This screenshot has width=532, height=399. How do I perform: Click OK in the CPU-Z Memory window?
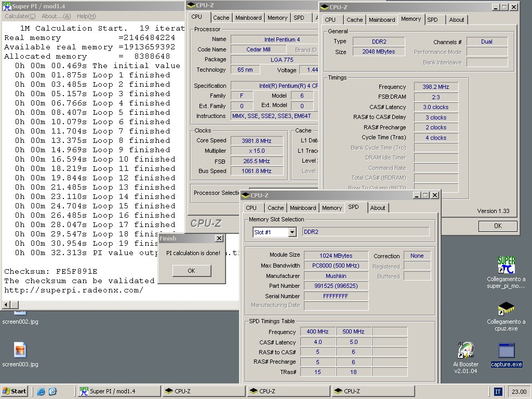498,226
